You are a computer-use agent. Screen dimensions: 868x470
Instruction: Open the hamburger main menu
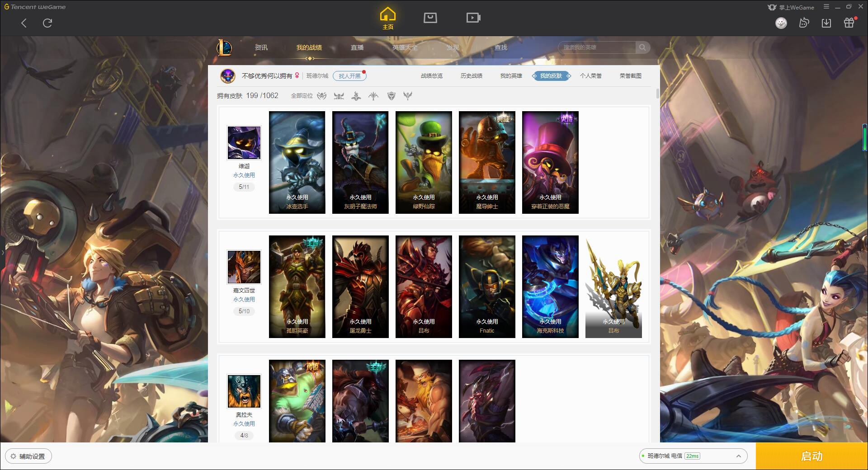click(826, 7)
